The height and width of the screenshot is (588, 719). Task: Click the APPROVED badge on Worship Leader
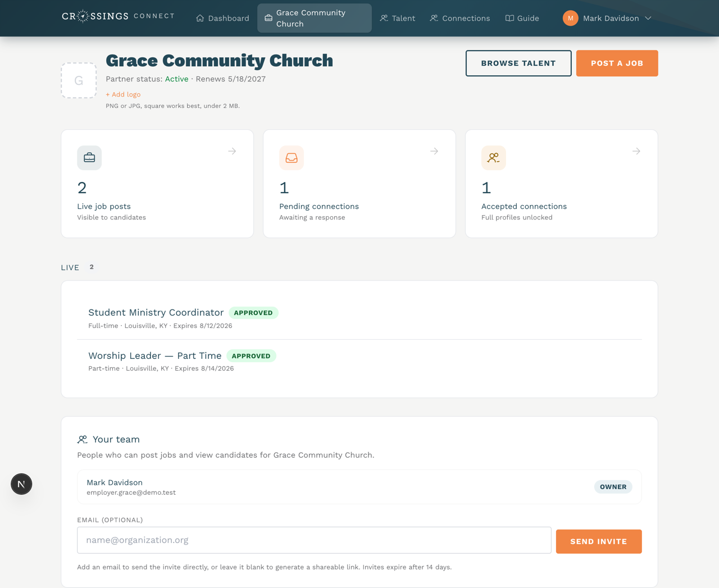pyautogui.click(x=251, y=356)
